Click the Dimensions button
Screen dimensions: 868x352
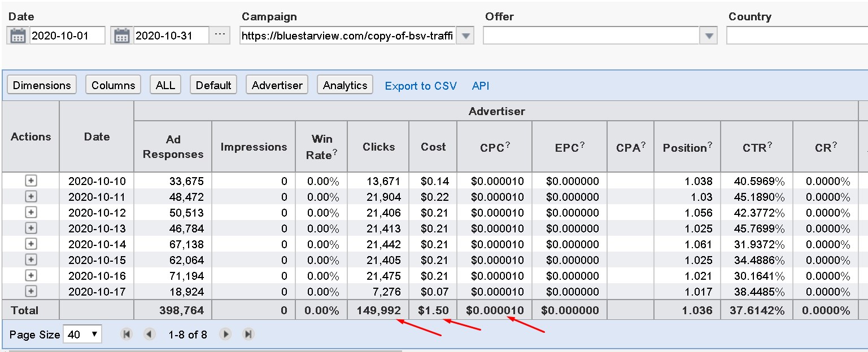coord(42,85)
